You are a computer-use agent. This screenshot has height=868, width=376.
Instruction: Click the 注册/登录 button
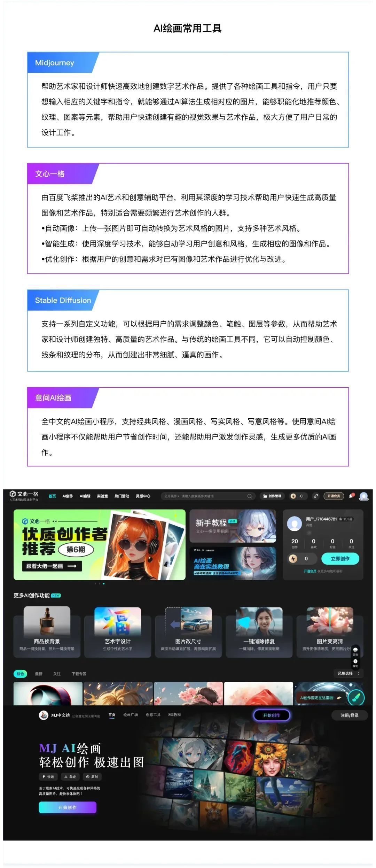[349, 715]
